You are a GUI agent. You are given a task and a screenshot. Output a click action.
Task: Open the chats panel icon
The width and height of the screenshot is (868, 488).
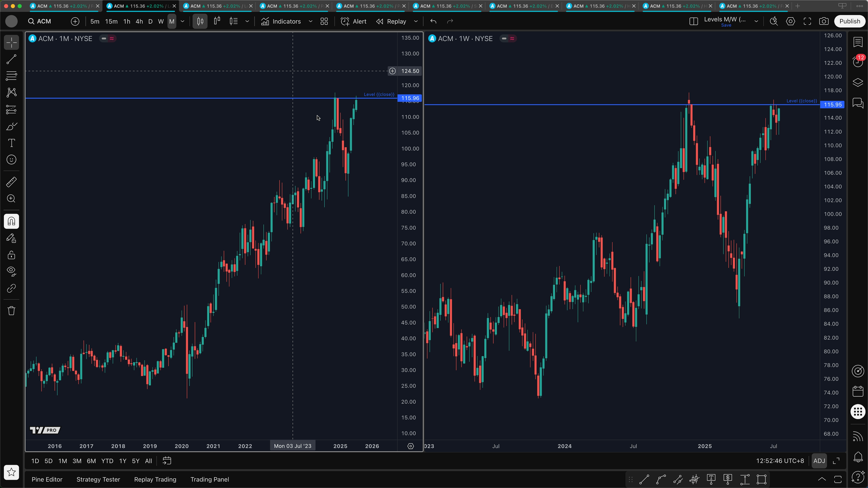click(858, 103)
